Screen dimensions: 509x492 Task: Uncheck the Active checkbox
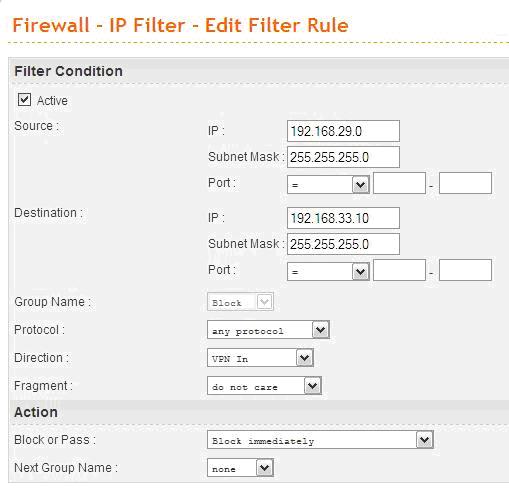(x=24, y=100)
